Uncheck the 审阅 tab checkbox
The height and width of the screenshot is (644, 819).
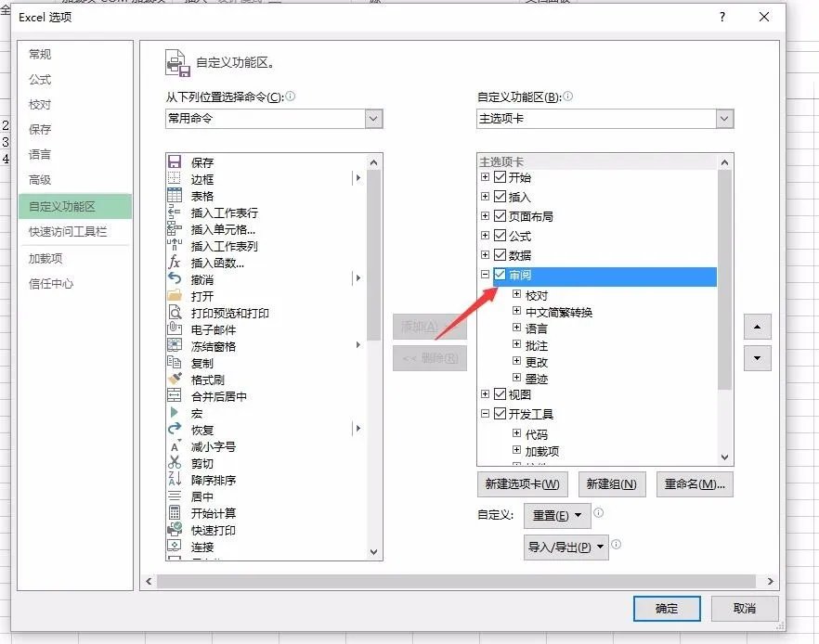500,275
